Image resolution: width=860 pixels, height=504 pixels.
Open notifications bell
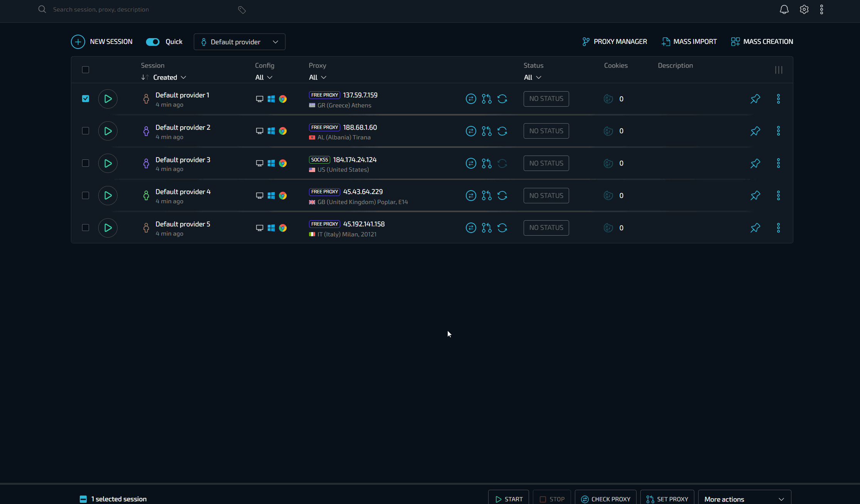point(784,10)
